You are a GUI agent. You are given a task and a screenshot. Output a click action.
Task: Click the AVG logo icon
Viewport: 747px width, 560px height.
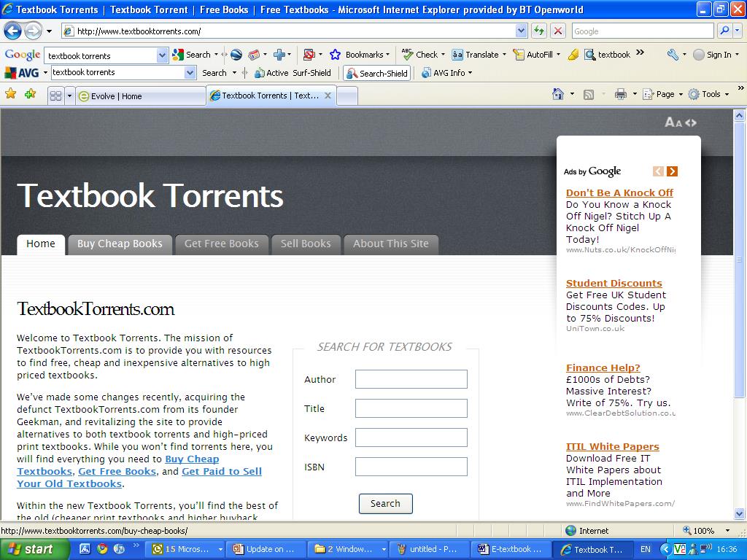coord(21,73)
